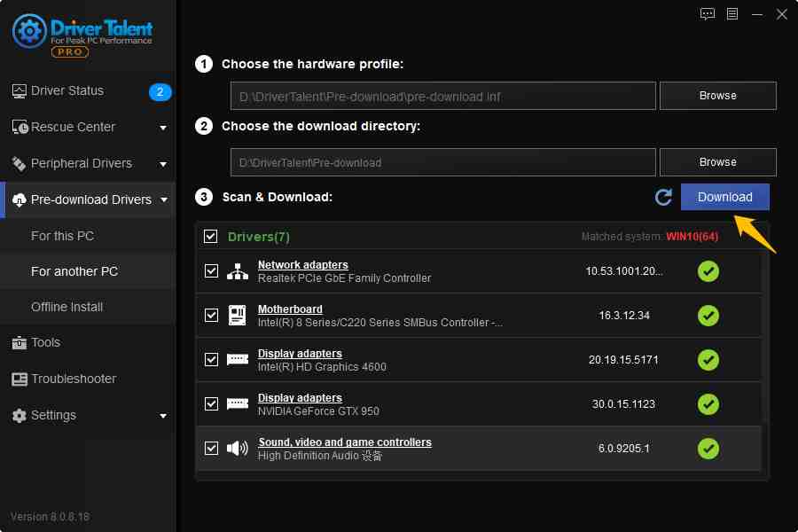The height and width of the screenshot is (532, 798).
Task: Click green status checkmark for NVIDIA GeForce GTX 950
Action: pos(708,404)
